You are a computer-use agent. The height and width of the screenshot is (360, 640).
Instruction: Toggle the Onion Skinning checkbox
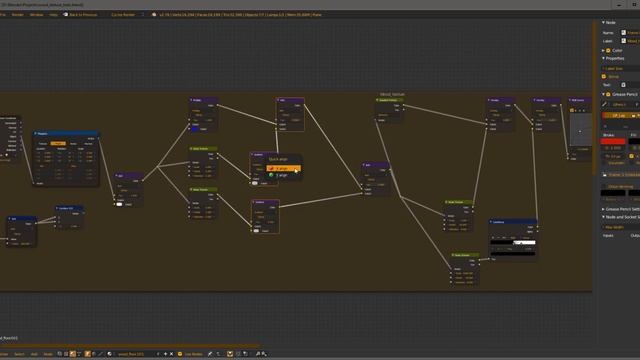pos(604,187)
